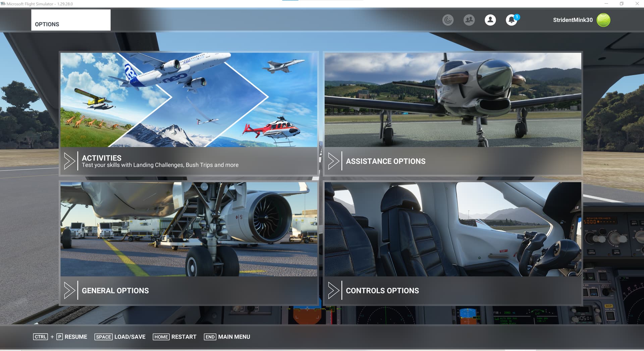Open the friends social icon in top bar

click(469, 20)
